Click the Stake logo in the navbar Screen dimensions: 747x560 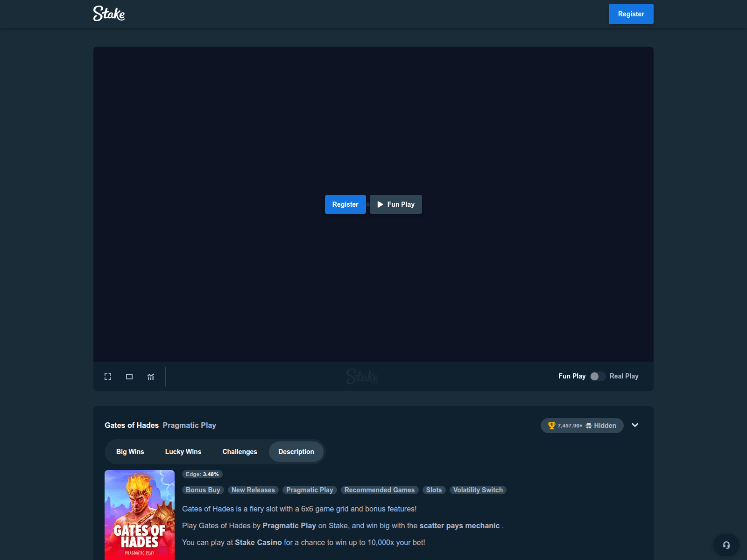click(109, 14)
